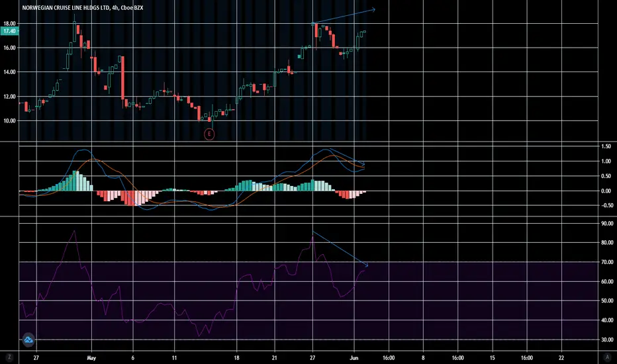
Task: Click the RSI scale value 70.00
Action: (x=607, y=262)
